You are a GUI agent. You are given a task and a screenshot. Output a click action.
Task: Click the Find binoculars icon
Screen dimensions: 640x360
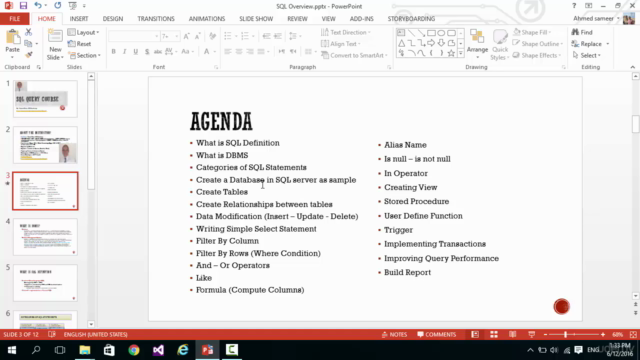coord(575,32)
